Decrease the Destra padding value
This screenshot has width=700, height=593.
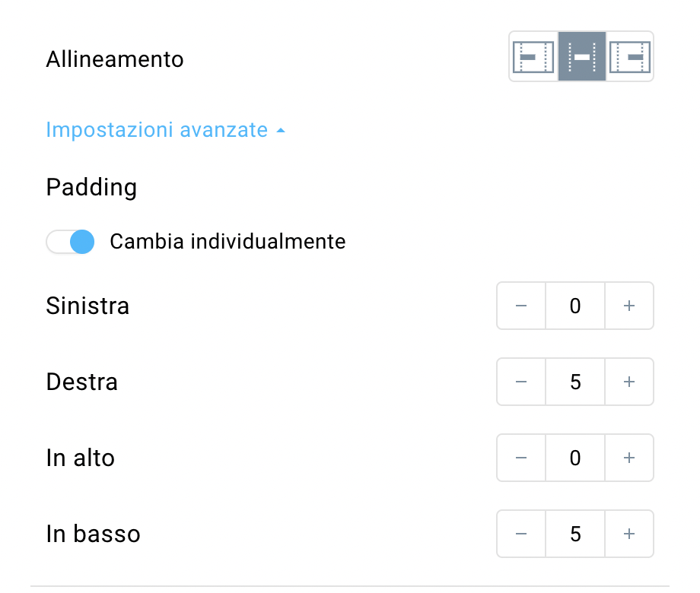pos(521,382)
